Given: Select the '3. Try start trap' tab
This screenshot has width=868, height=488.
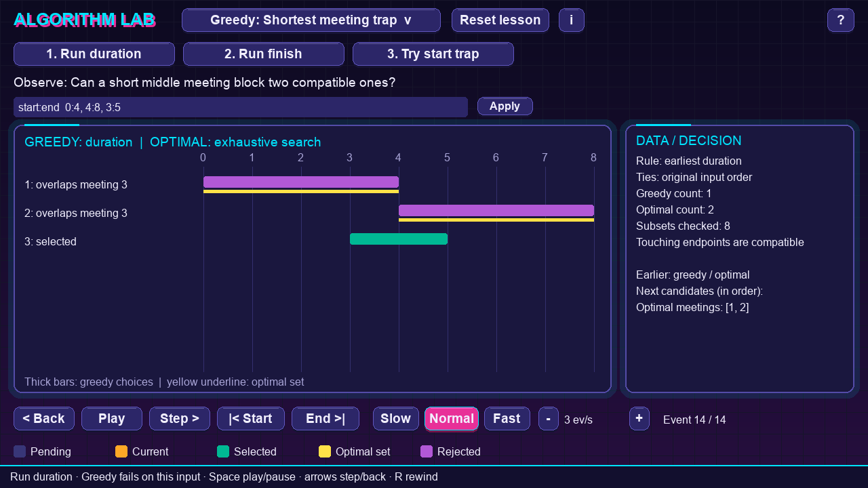Looking at the screenshot, I should (433, 54).
